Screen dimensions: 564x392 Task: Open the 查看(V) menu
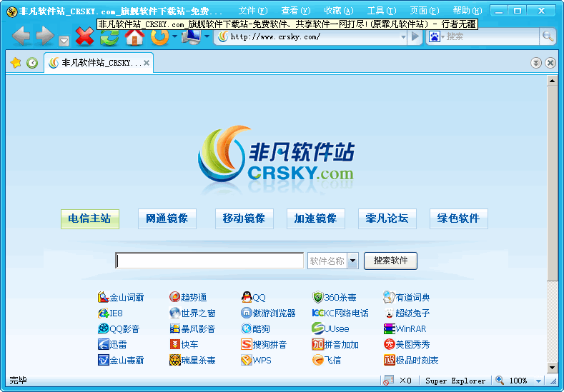click(296, 11)
